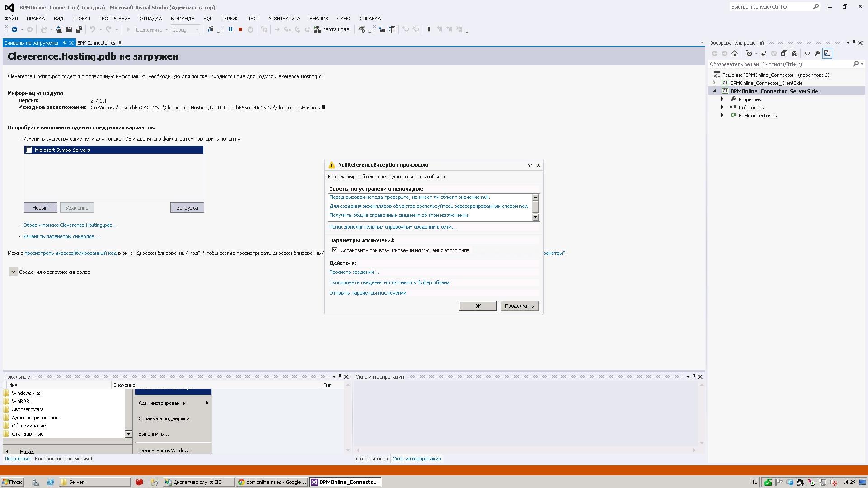Viewport: 868px width, 488px height.
Task: Click the bookmark toggle icon in the toolbar
Action: tap(429, 29)
